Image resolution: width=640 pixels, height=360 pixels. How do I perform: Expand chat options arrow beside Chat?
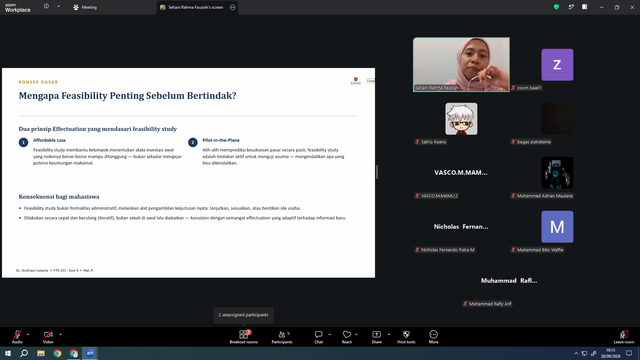pos(329,334)
